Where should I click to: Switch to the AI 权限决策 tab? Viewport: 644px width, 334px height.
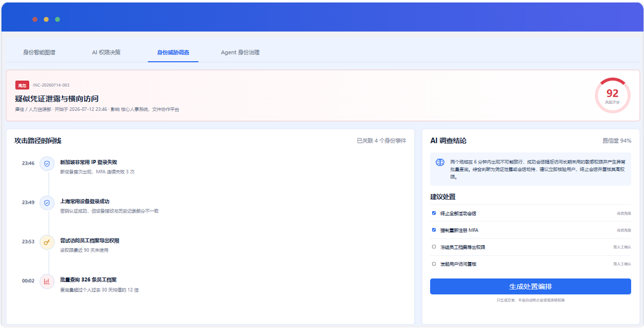click(x=106, y=52)
